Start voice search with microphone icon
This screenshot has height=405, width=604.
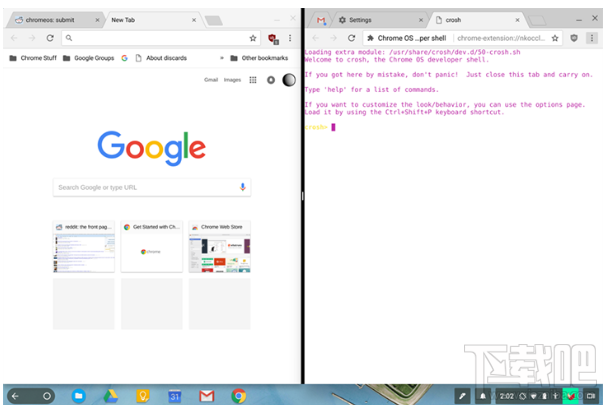[x=242, y=187]
